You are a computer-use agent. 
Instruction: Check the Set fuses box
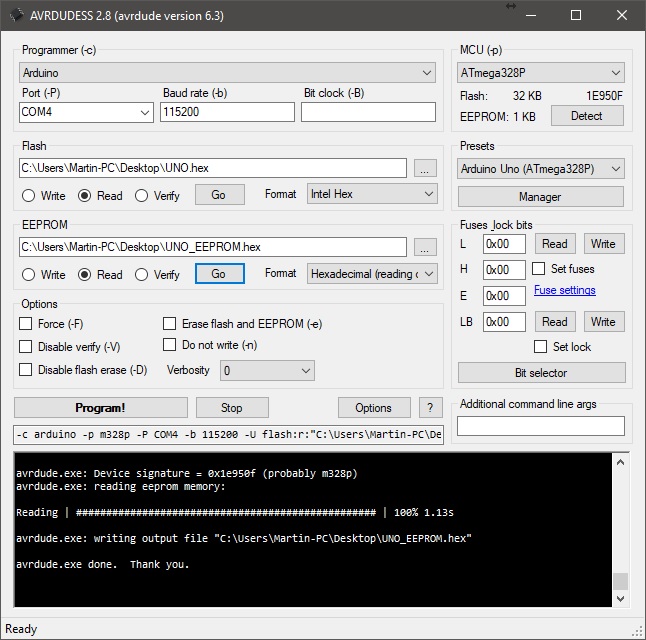point(539,269)
